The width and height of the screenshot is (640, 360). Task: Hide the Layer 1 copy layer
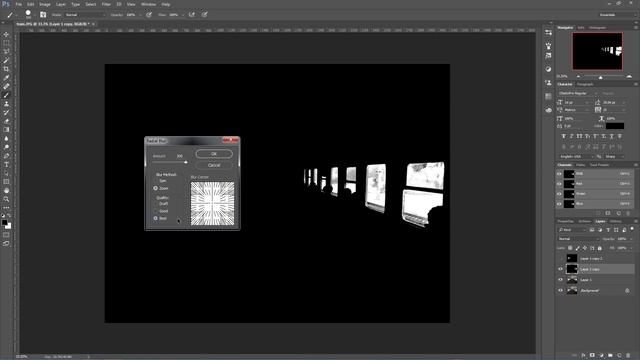[x=560, y=269]
